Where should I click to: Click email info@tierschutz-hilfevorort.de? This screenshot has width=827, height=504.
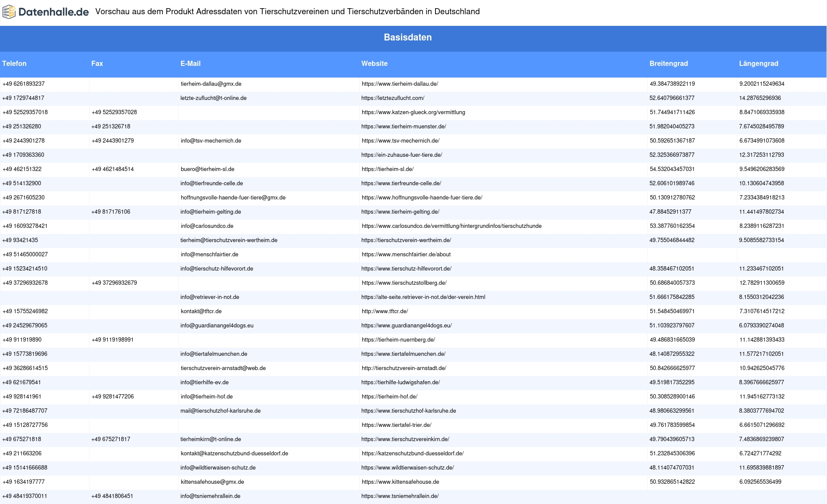tap(217, 269)
